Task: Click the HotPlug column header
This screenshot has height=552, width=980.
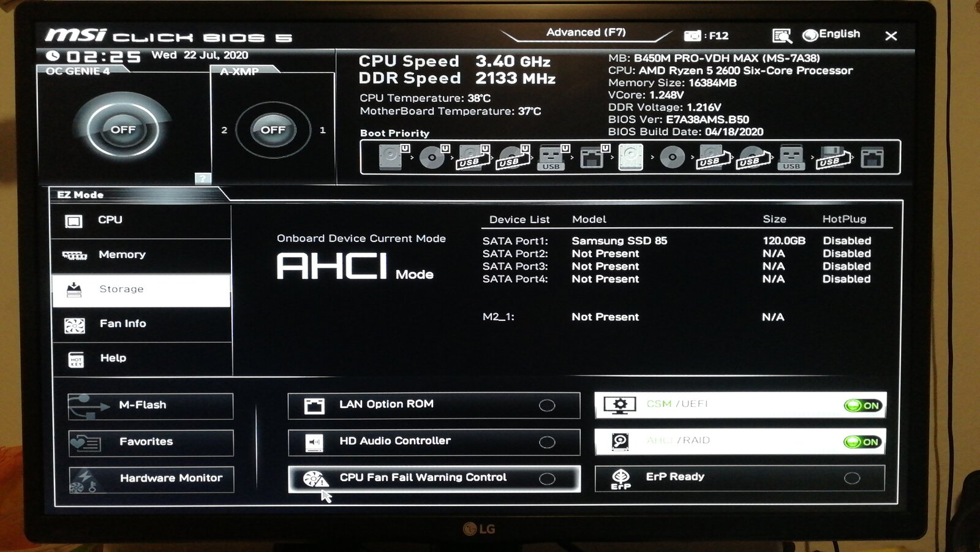Action: pyautogui.click(x=844, y=219)
